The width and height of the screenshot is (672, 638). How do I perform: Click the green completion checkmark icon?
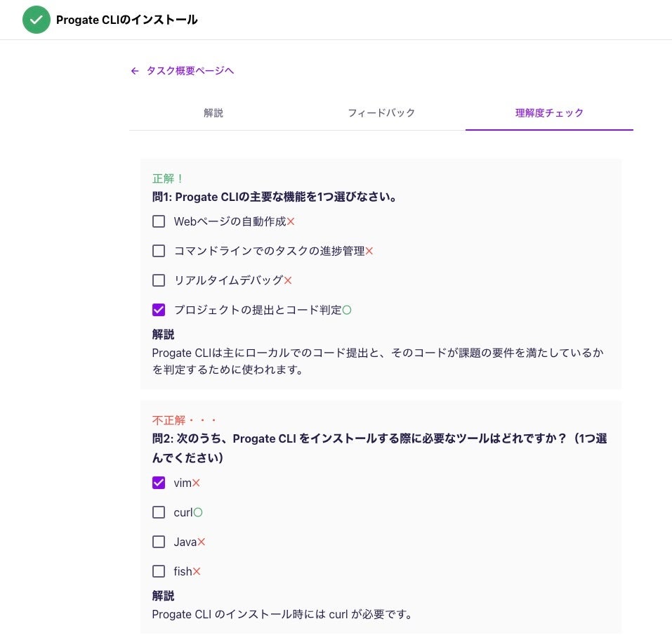37,20
